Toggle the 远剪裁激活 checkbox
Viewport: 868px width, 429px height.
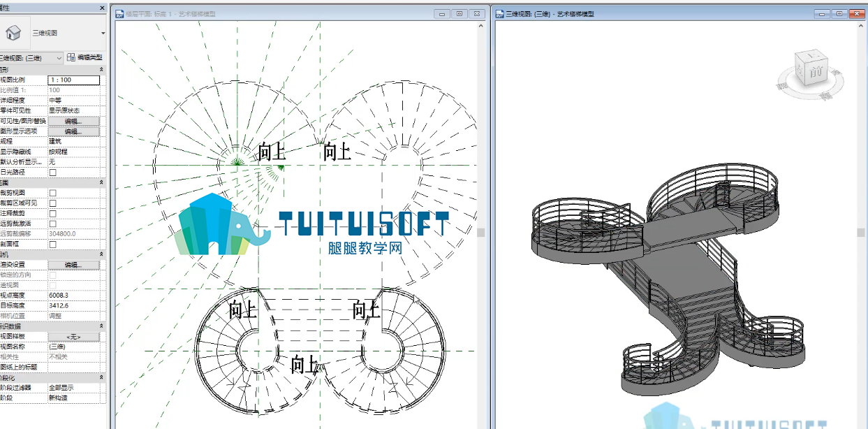click(53, 224)
